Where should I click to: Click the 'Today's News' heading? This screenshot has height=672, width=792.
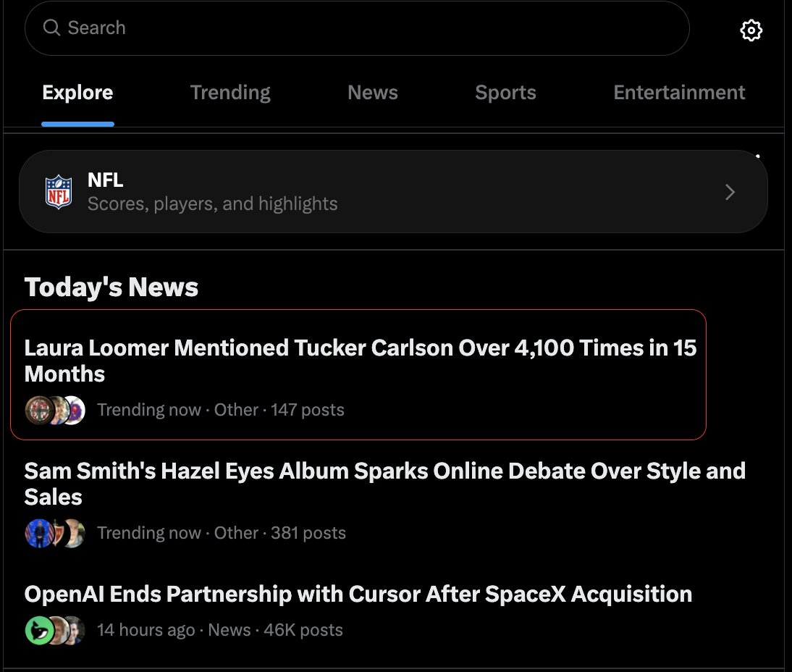pos(111,287)
